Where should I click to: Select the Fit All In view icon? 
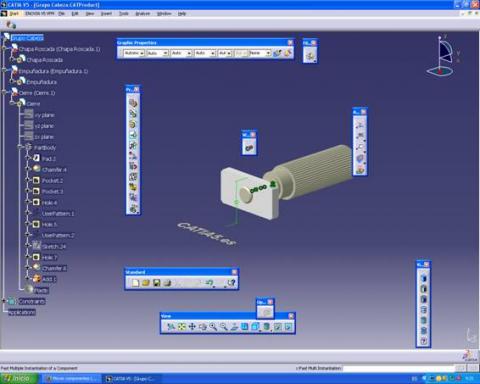(x=182, y=327)
